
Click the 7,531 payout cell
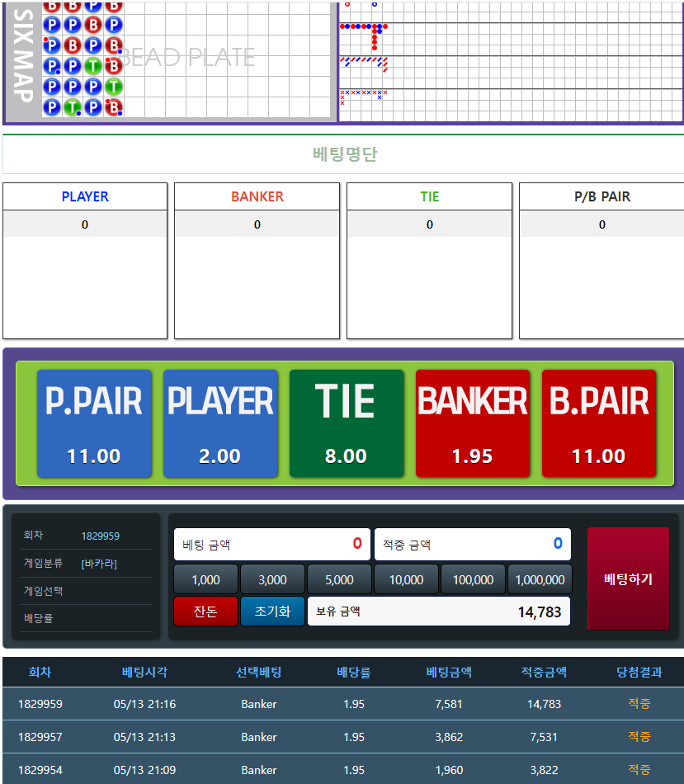(x=544, y=737)
